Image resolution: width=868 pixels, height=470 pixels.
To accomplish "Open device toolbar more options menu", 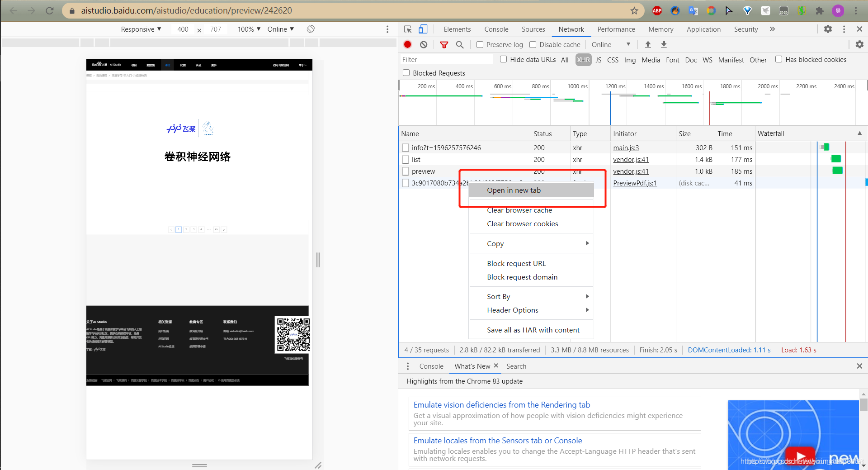I will click(x=387, y=29).
